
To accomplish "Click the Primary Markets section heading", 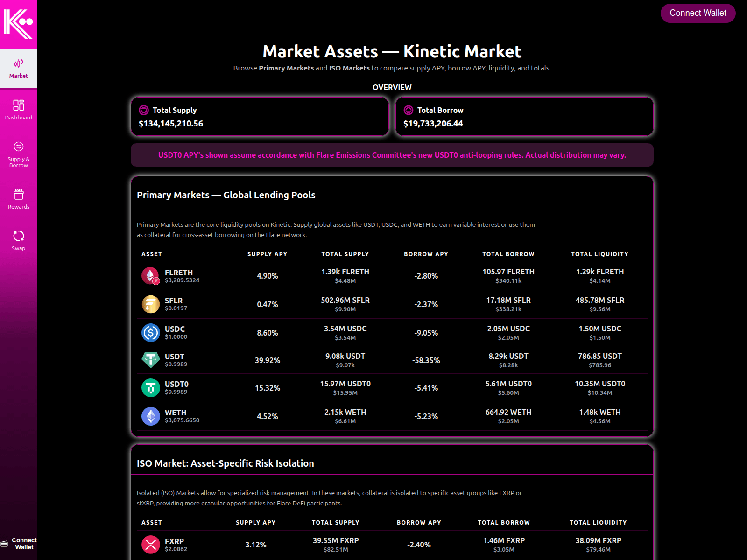I will pyautogui.click(x=226, y=195).
